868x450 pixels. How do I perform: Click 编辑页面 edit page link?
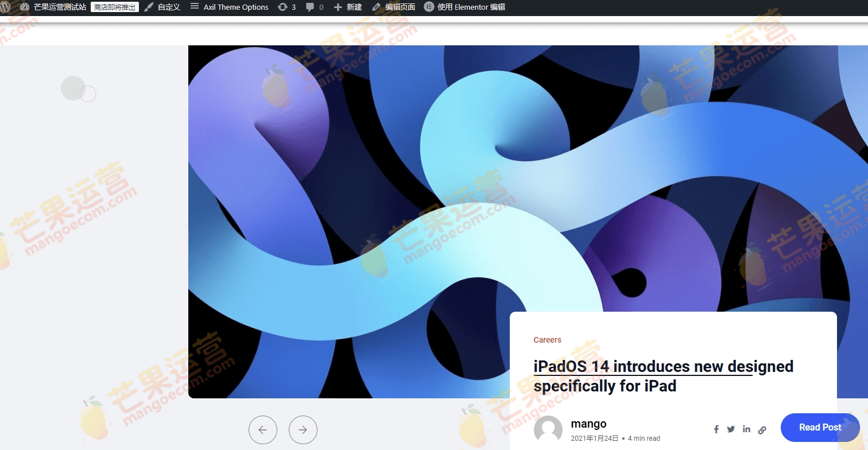pos(393,7)
